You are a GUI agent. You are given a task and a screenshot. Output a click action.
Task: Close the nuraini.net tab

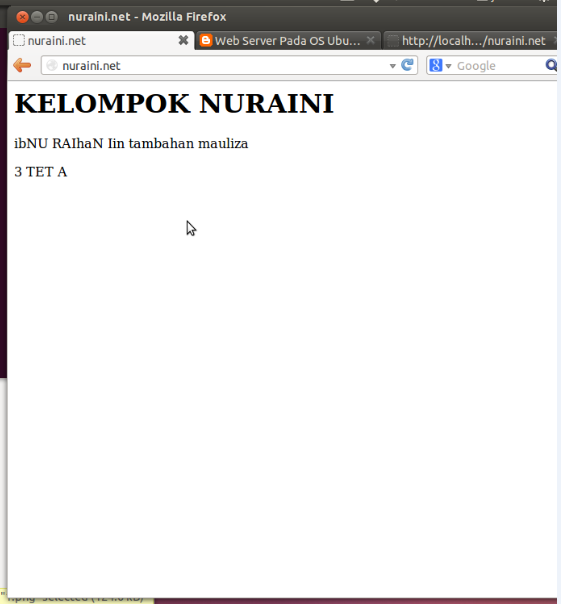click(x=183, y=40)
